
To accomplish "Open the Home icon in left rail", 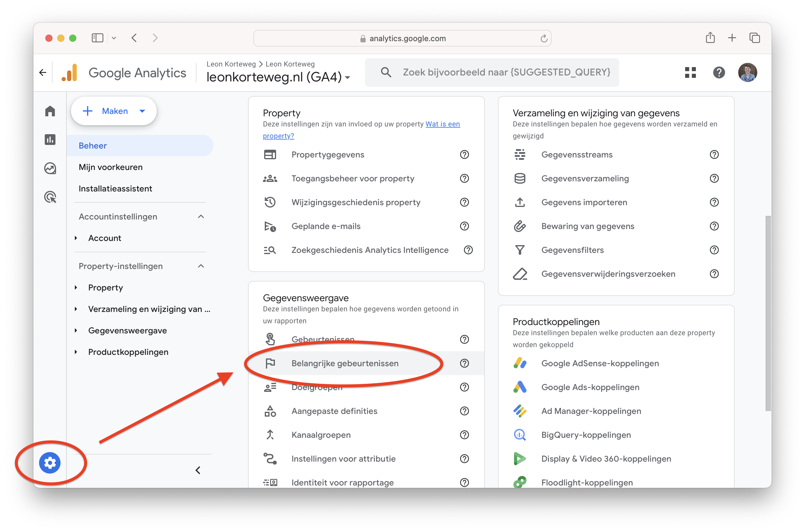I will (x=50, y=111).
